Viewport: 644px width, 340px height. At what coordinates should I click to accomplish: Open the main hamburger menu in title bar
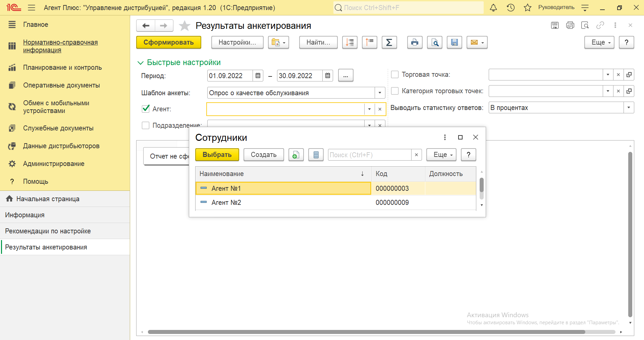(x=32, y=8)
